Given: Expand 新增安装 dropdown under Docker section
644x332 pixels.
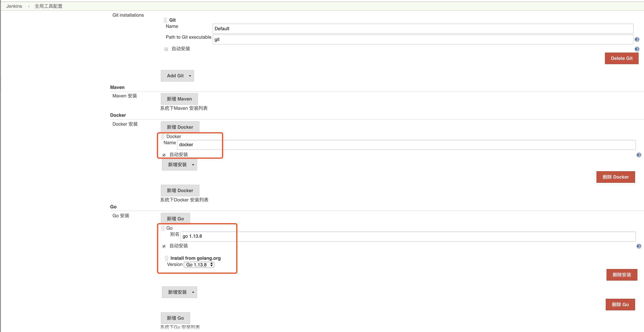Looking at the screenshot, I should (179, 165).
